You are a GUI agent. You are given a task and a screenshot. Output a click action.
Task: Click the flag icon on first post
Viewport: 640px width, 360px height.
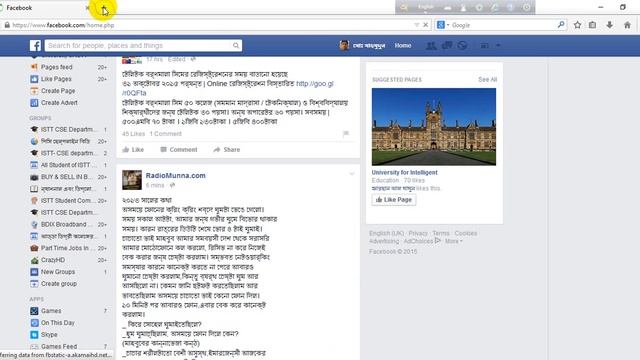(x=346, y=133)
